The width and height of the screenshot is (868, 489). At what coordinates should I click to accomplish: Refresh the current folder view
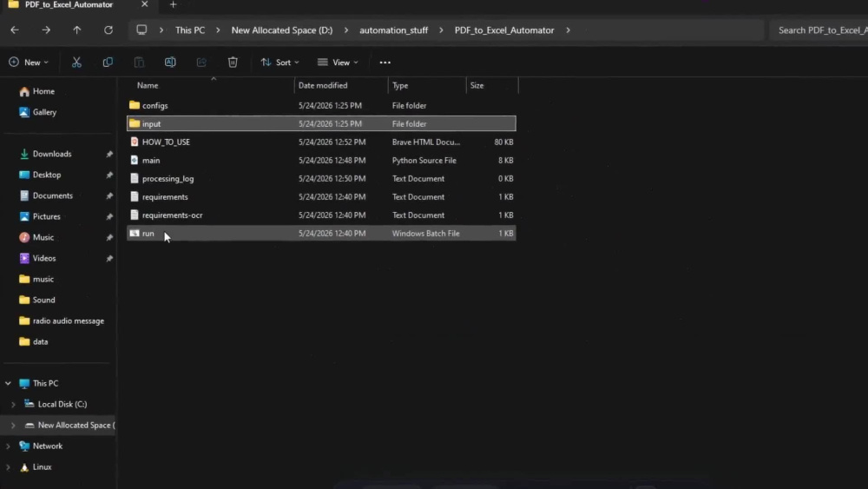[108, 30]
